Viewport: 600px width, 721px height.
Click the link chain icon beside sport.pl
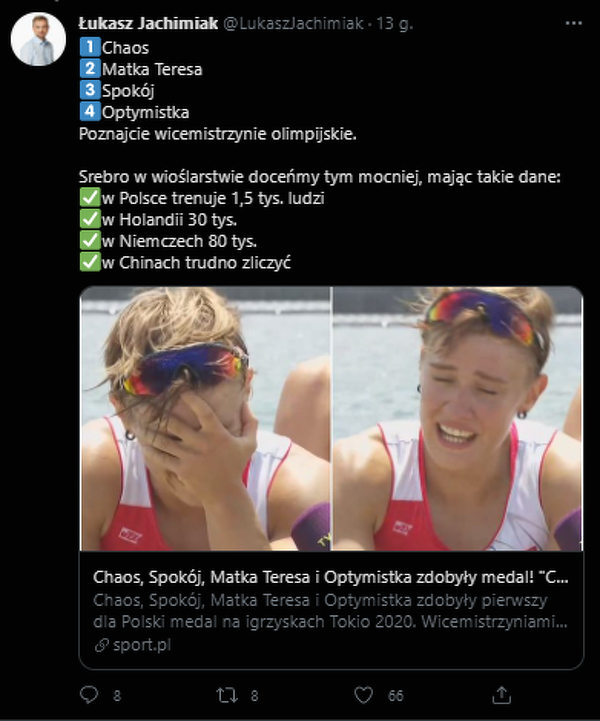102,645
